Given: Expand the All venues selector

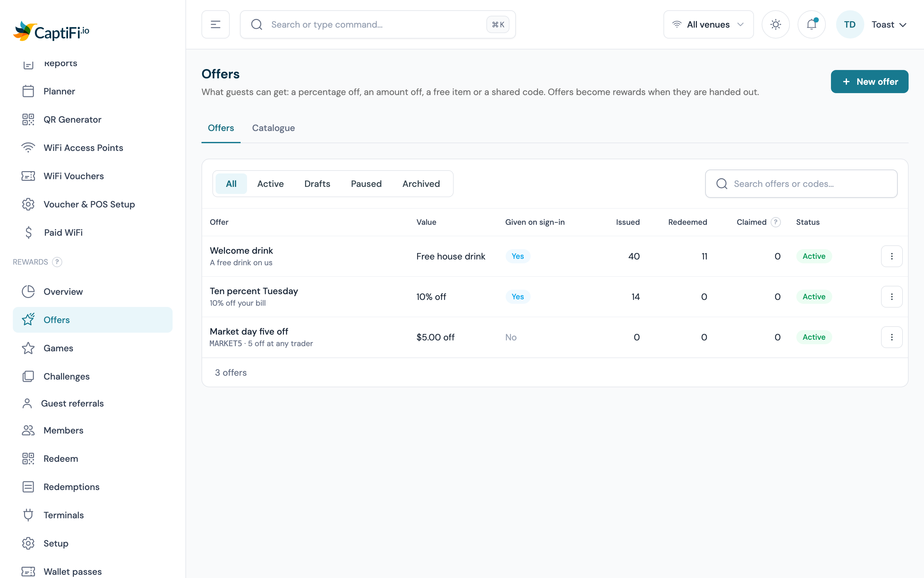Looking at the screenshot, I should pos(708,24).
